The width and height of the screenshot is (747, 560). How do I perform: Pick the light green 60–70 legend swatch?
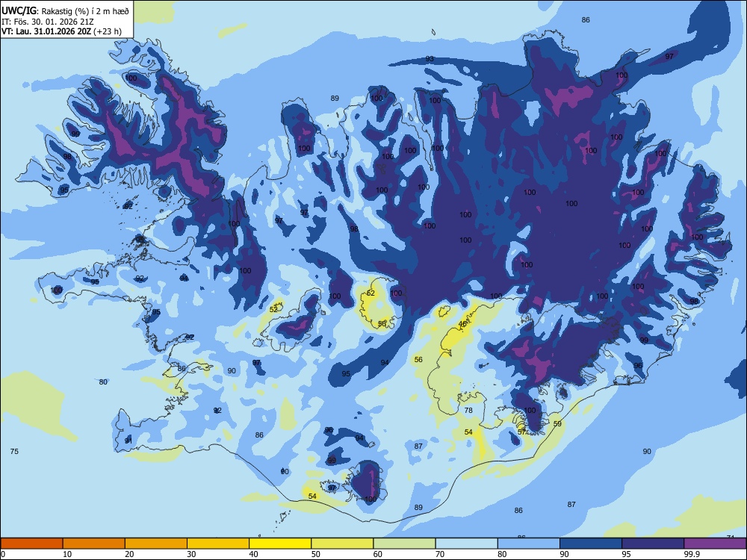[x=404, y=544]
